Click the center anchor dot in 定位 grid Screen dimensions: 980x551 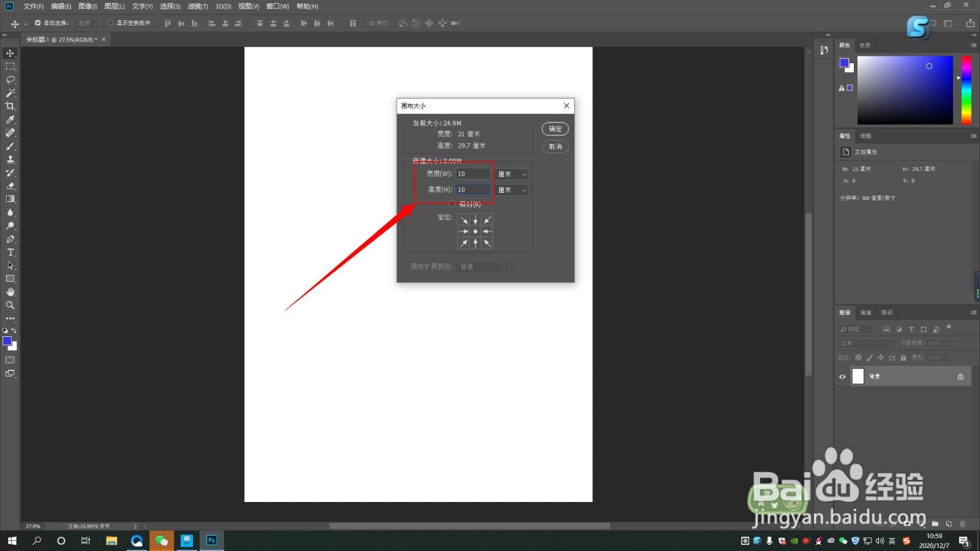click(475, 231)
